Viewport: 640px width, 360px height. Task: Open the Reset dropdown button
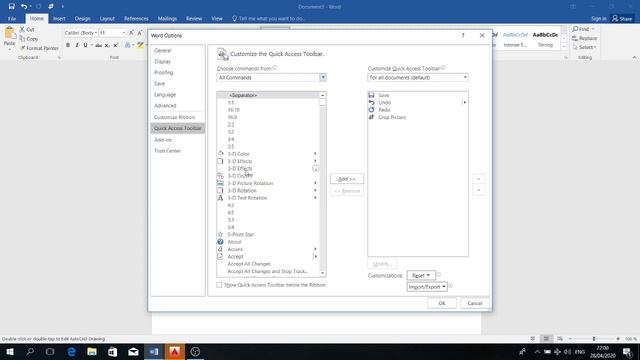pos(421,276)
